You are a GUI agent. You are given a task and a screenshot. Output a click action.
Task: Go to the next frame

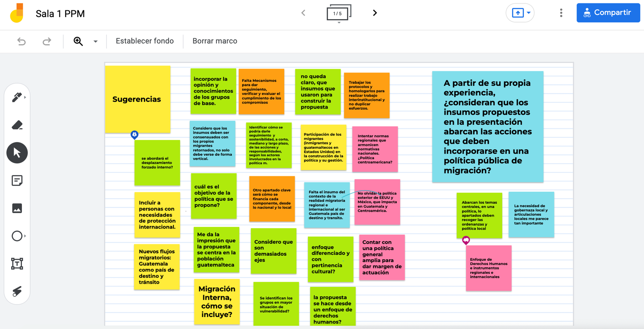tap(375, 13)
